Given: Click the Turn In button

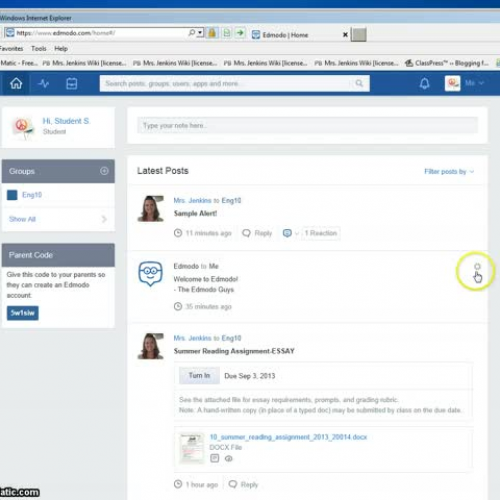Looking at the screenshot, I should tap(199, 376).
